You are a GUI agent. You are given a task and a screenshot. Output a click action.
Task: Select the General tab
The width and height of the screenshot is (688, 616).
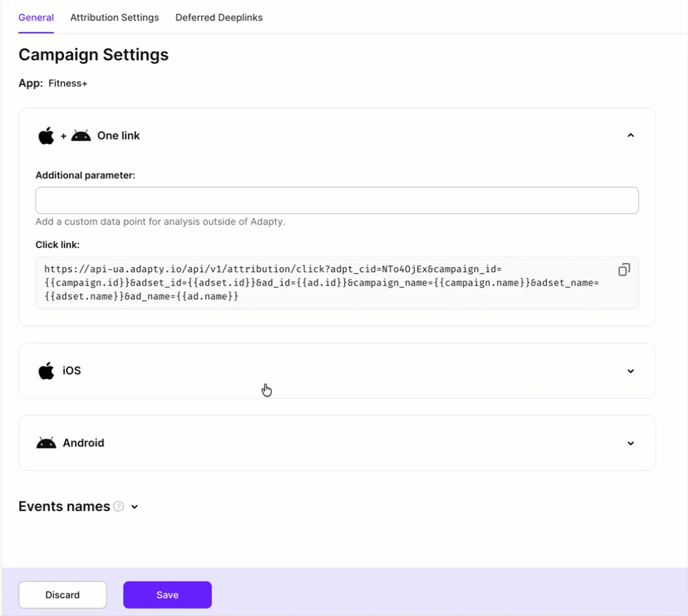tap(35, 17)
